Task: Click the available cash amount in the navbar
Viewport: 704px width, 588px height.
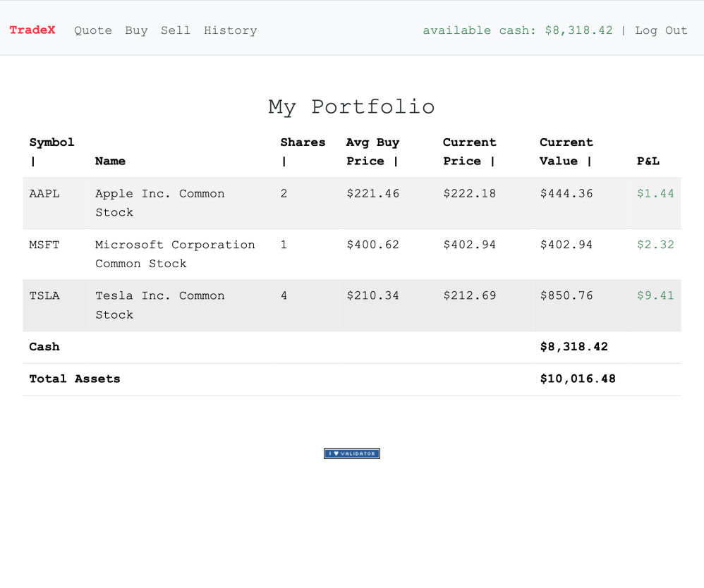Action: click(579, 30)
